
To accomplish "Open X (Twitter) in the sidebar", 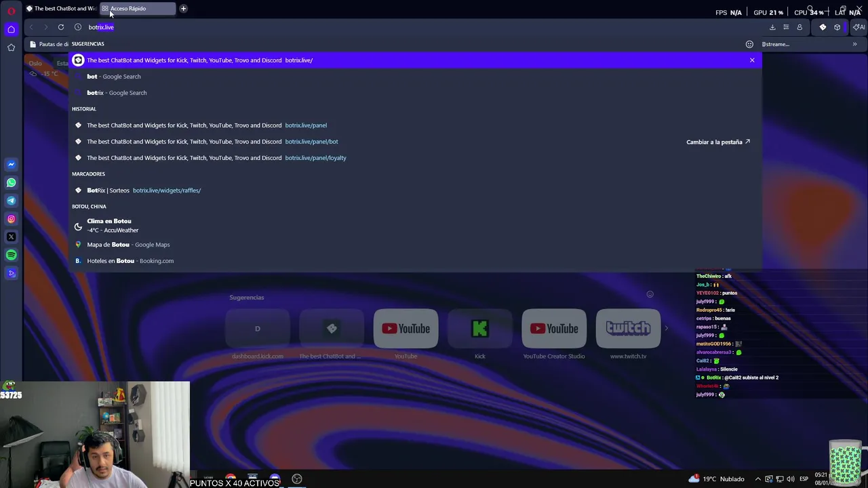I will click(11, 237).
